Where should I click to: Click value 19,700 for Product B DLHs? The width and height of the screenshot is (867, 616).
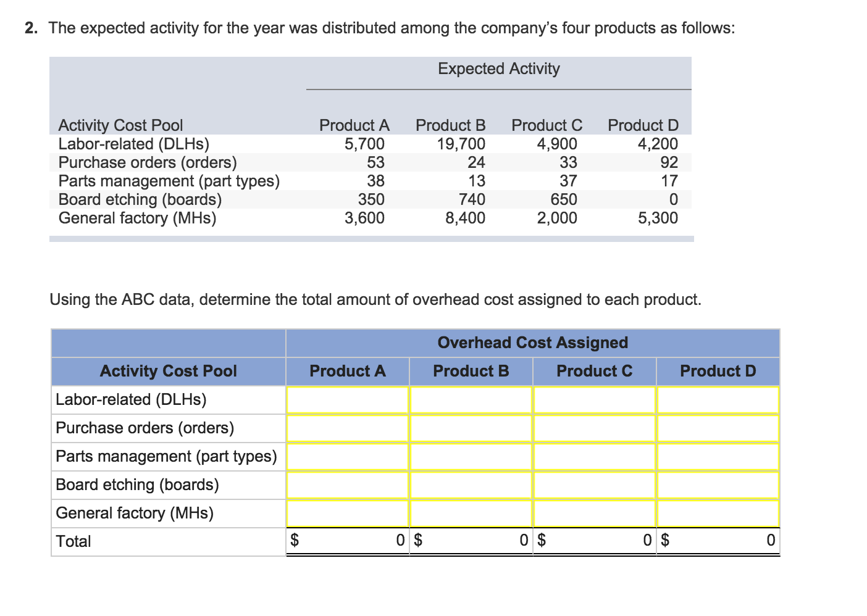(461, 144)
